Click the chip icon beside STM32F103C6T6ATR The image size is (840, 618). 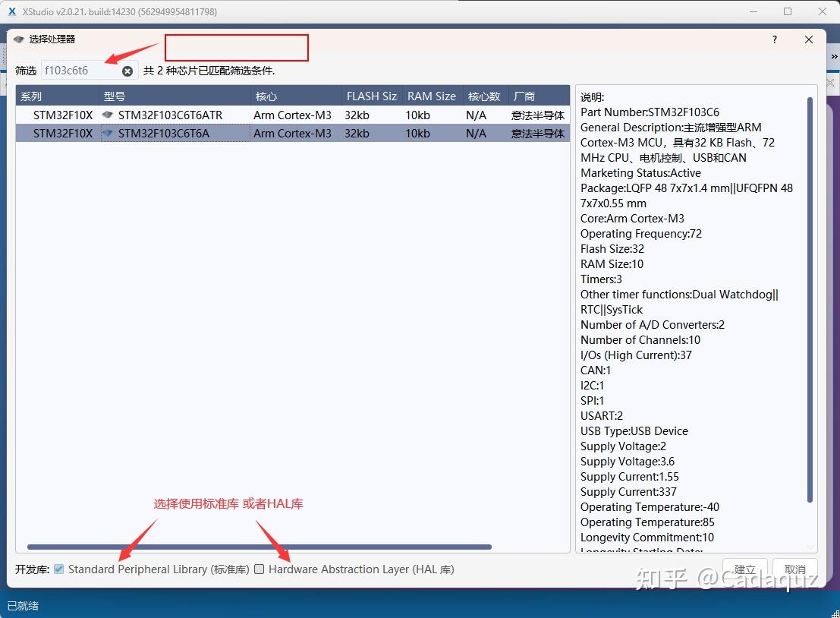(108, 115)
